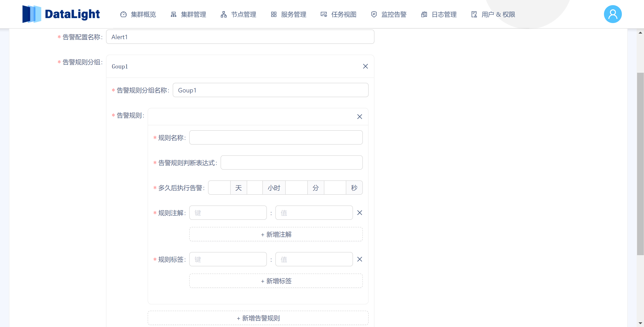Click the 规则名称 input field
644x327 pixels.
click(276, 137)
